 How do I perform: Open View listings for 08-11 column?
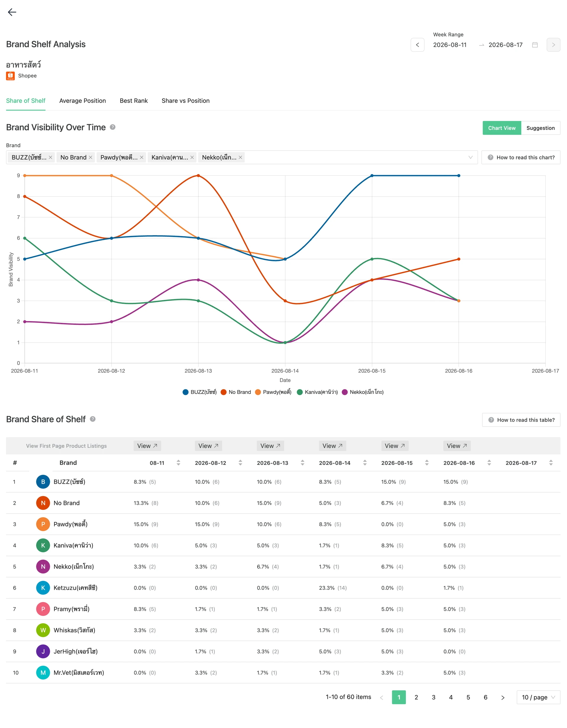pyautogui.click(x=147, y=446)
